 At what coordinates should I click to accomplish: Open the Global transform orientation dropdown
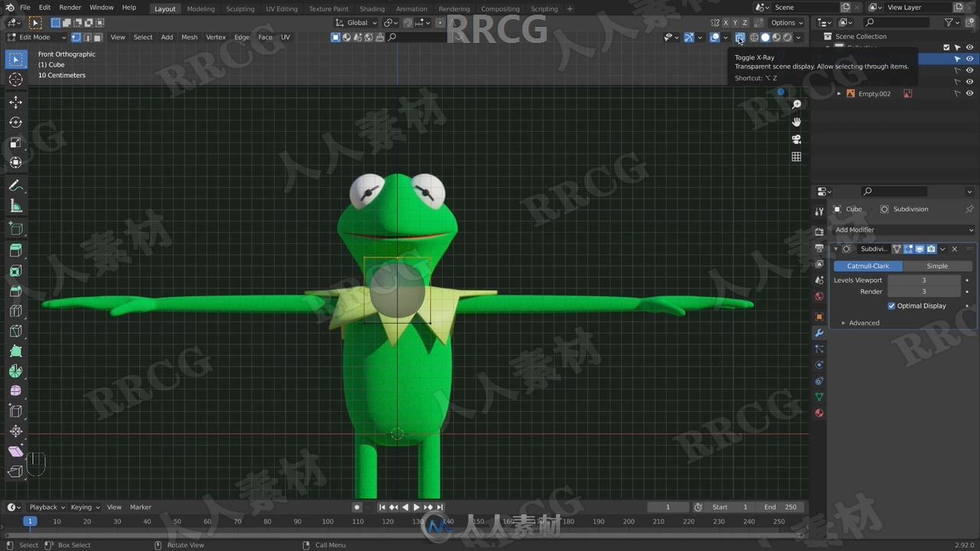point(355,23)
